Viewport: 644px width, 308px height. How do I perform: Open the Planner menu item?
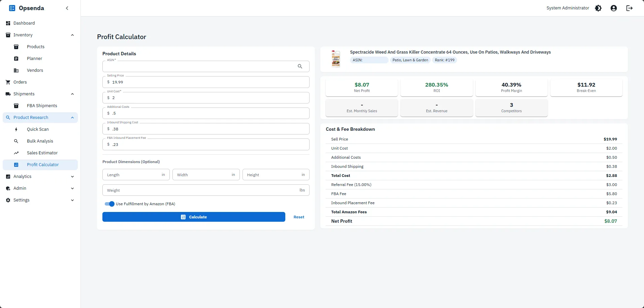pyautogui.click(x=40, y=59)
